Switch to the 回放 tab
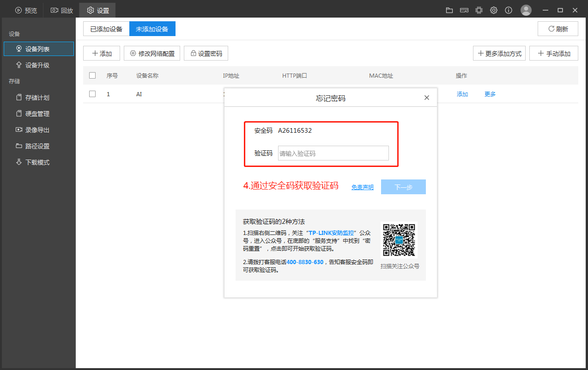This screenshot has width=588, height=370. 62,10
